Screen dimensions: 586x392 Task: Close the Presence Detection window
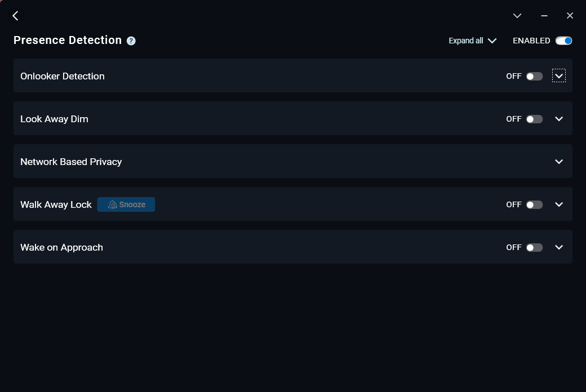tap(570, 16)
